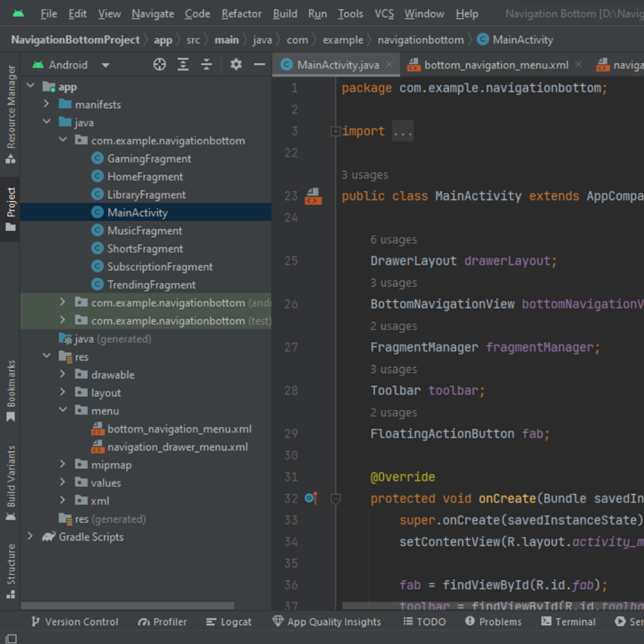Viewport: 644px width, 644px height.
Task: Open the Android view dropdown
Action: pos(106,65)
